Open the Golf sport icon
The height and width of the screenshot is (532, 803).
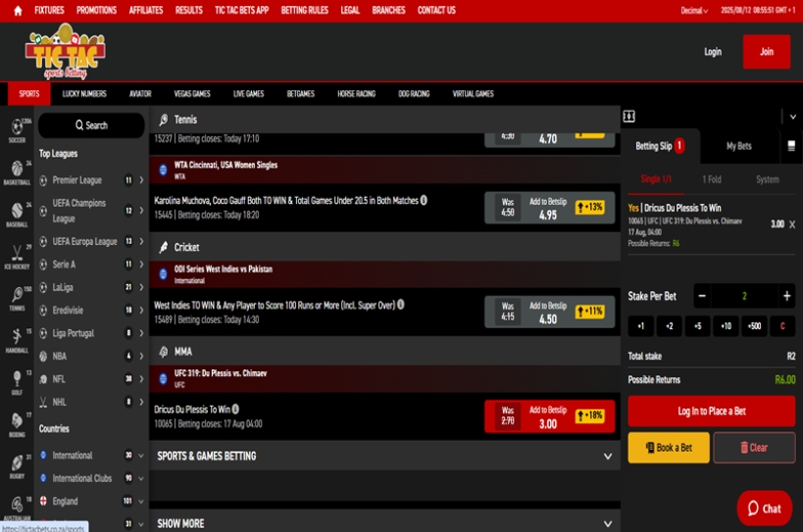click(17, 383)
